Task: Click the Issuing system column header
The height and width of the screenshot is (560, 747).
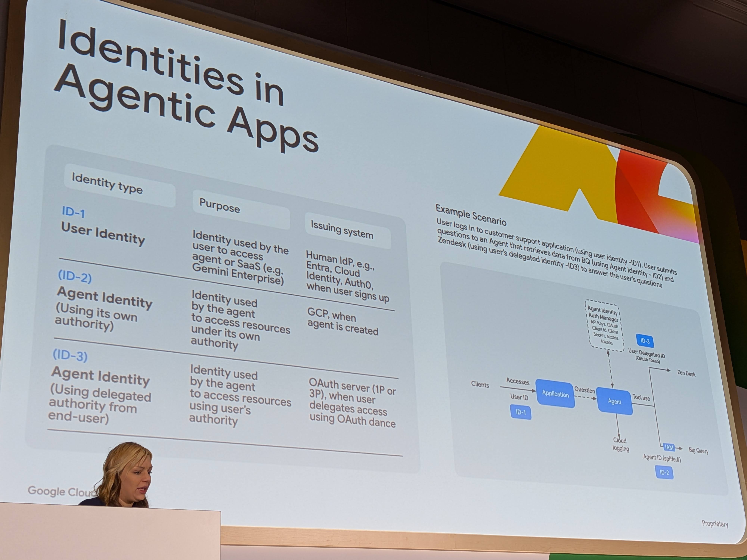Action: coord(342,230)
